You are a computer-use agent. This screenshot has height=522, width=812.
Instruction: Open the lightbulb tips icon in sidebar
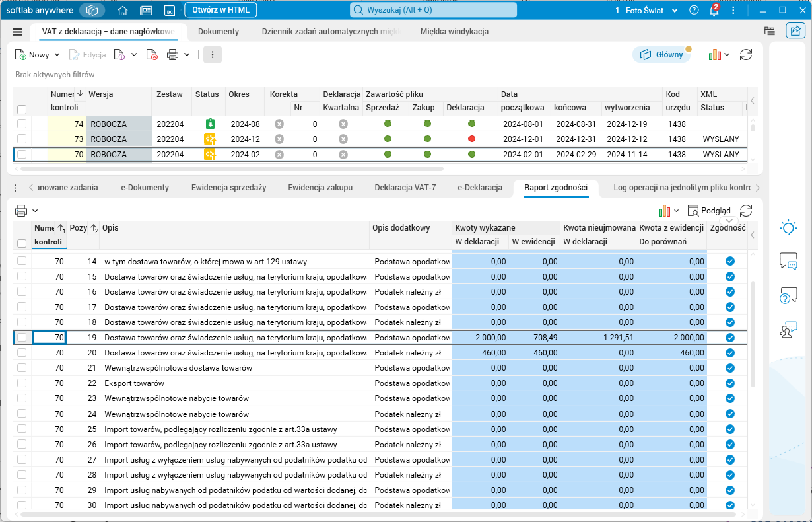(x=788, y=229)
